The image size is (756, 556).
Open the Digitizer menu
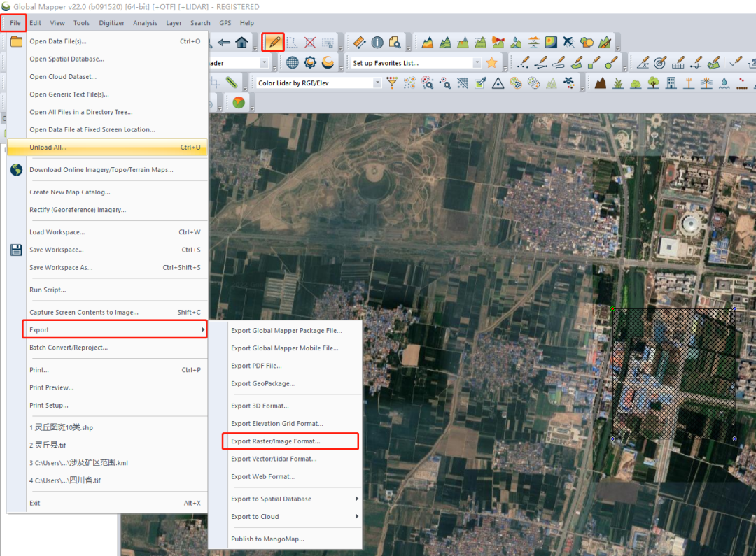pyautogui.click(x=111, y=23)
